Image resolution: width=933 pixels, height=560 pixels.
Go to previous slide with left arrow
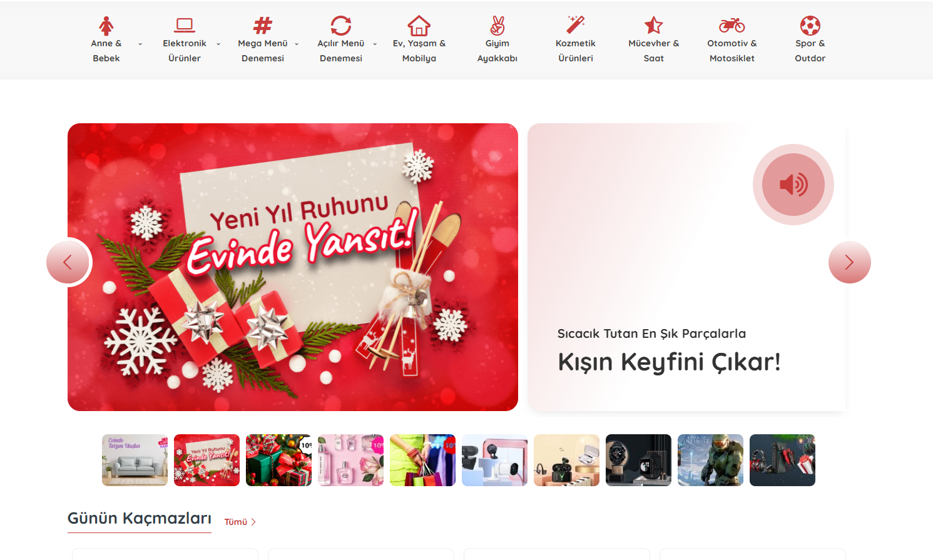click(x=68, y=262)
